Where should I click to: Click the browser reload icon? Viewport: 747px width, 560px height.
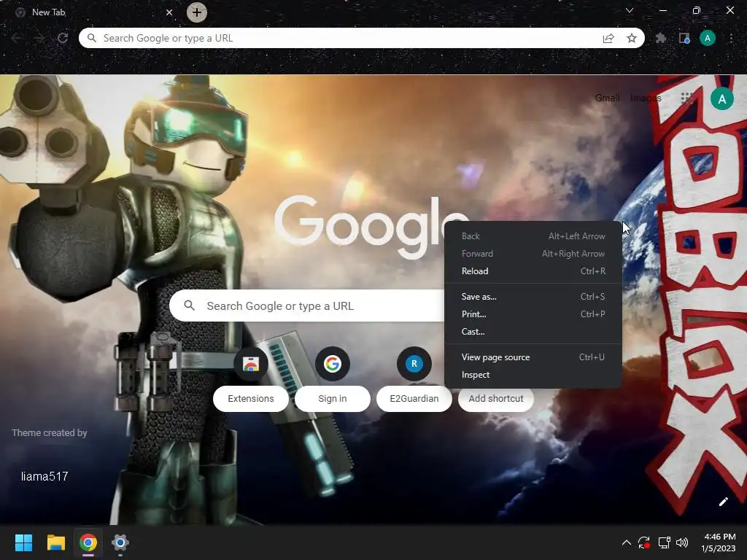(63, 38)
